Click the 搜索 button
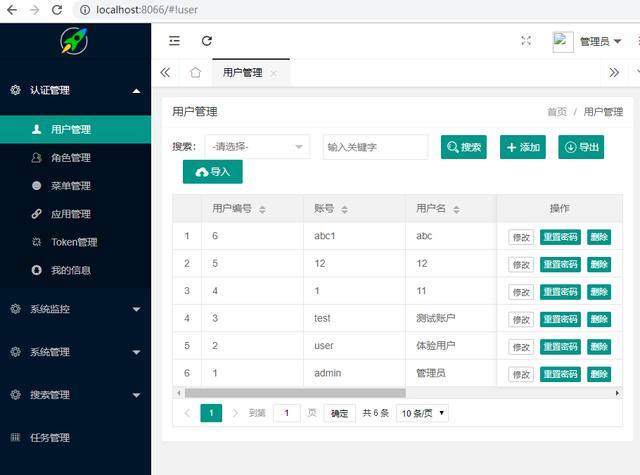 click(464, 147)
